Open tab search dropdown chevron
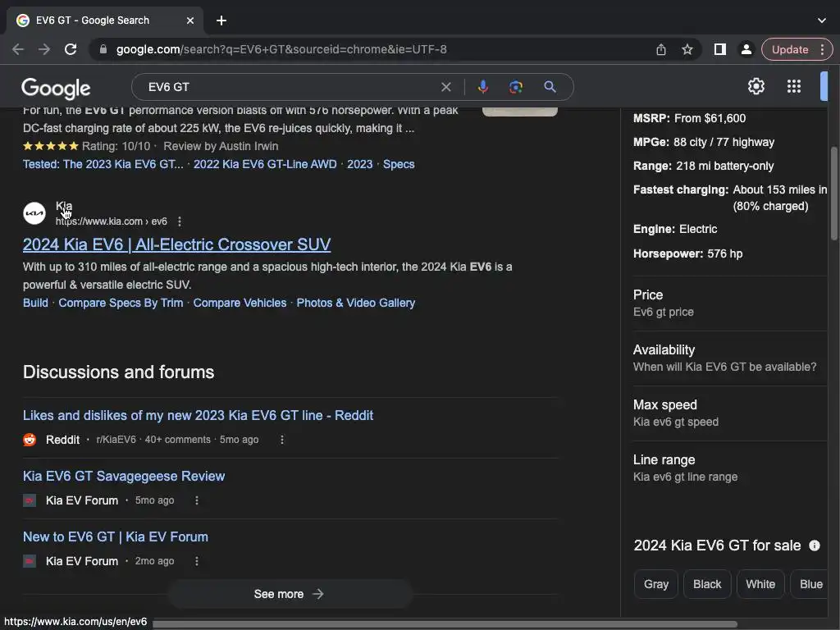Viewport: 840px width, 630px height. pos(822,21)
